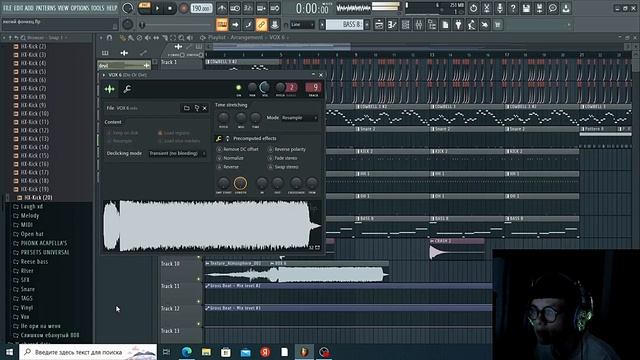Open the FILE menu
Viewport: 640px width, 360px height.
click(x=8, y=8)
